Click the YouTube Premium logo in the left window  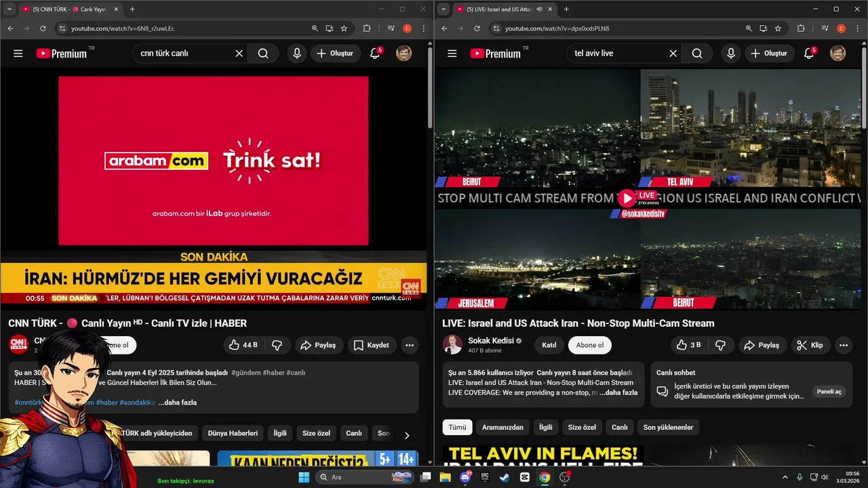tap(62, 54)
